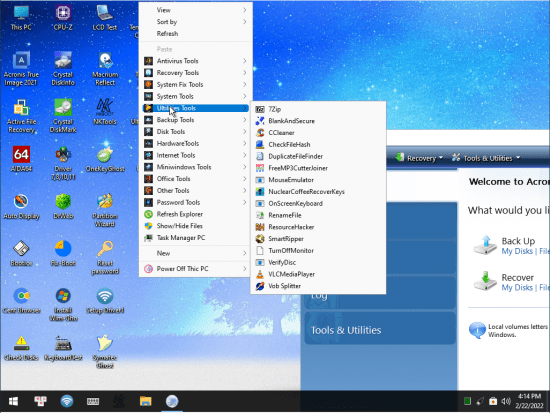The width and height of the screenshot is (550, 413).
Task: Open the Install Win-Gho desktop icon
Action: pos(63,305)
